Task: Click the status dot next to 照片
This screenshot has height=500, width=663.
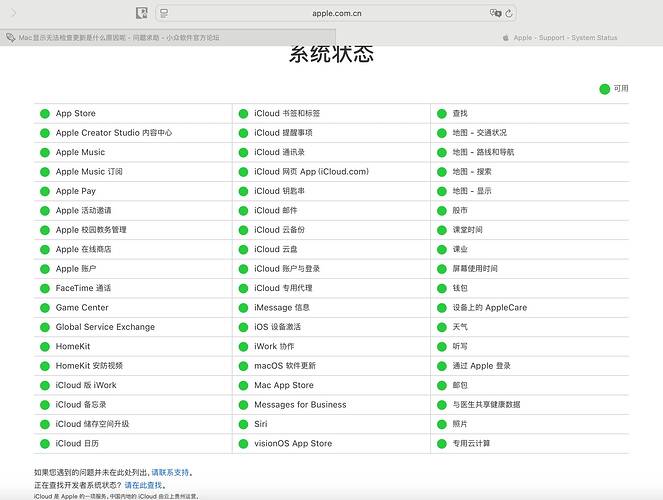Action: point(442,424)
